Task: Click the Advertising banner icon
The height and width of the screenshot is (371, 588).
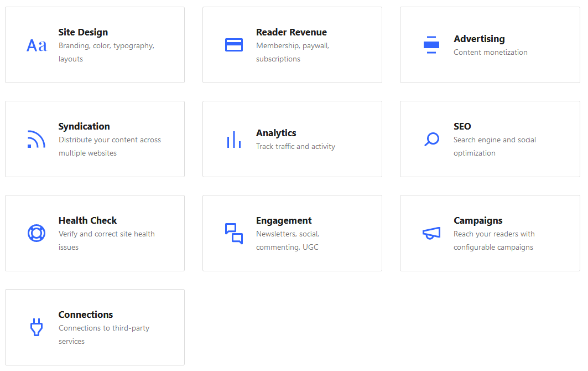Action: pos(431,45)
